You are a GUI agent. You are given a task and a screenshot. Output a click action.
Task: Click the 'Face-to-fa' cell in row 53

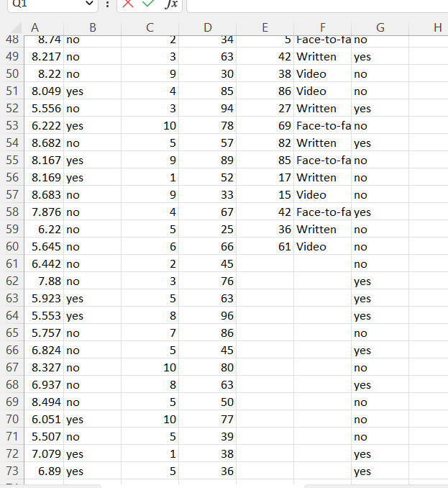pyautogui.click(x=323, y=125)
